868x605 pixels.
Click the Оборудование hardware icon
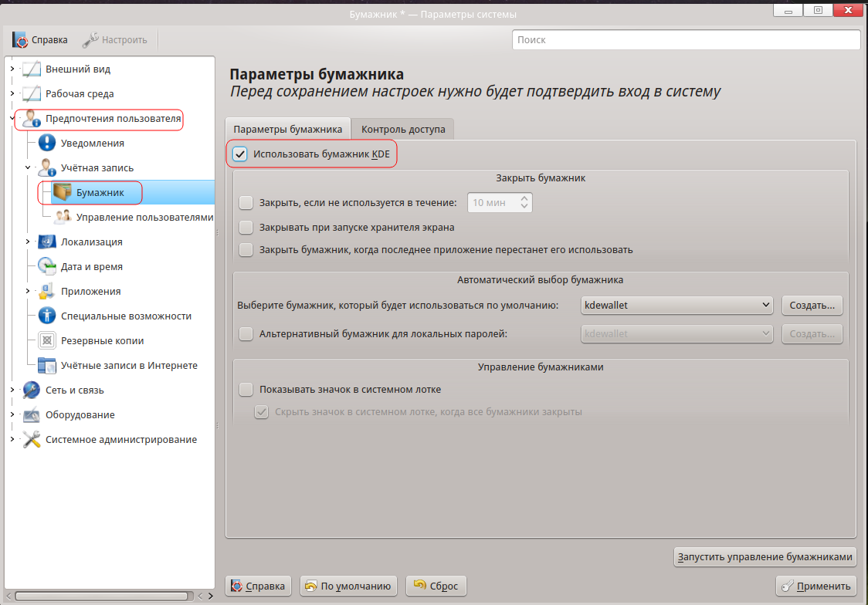point(32,414)
